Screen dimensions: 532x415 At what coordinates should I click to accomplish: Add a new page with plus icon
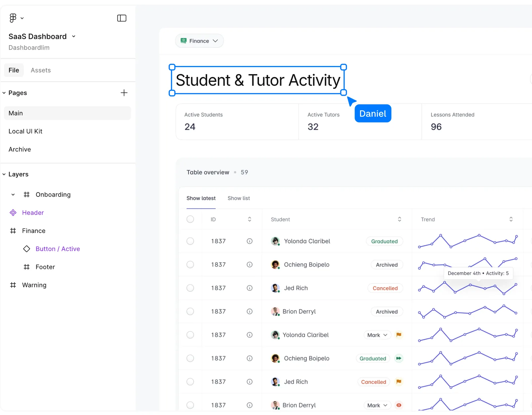click(124, 93)
